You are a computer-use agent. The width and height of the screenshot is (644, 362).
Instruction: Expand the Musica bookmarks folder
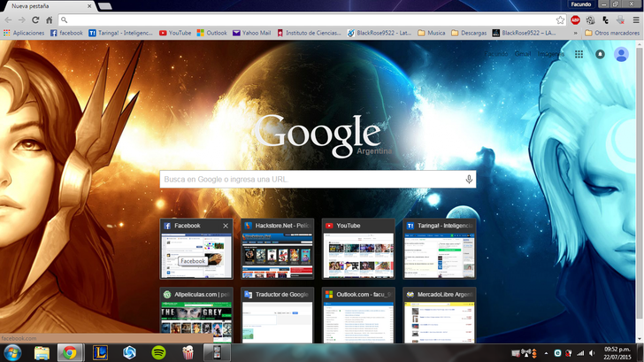click(x=432, y=33)
